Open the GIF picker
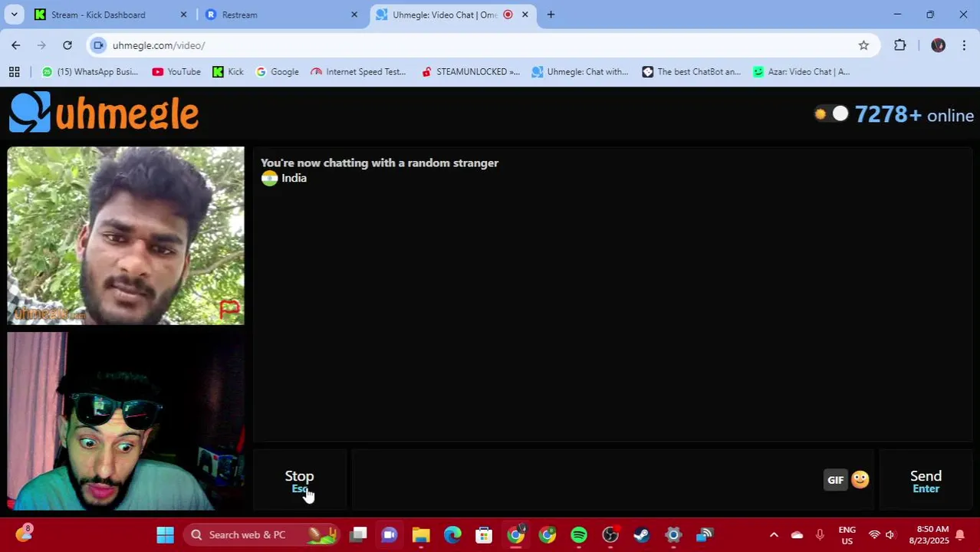980x552 pixels. pyautogui.click(x=835, y=480)
